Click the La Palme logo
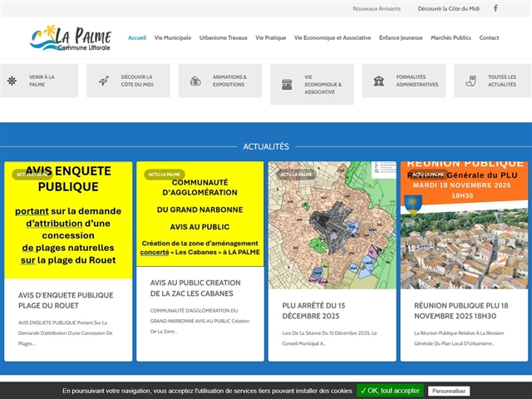 point(70,37)
